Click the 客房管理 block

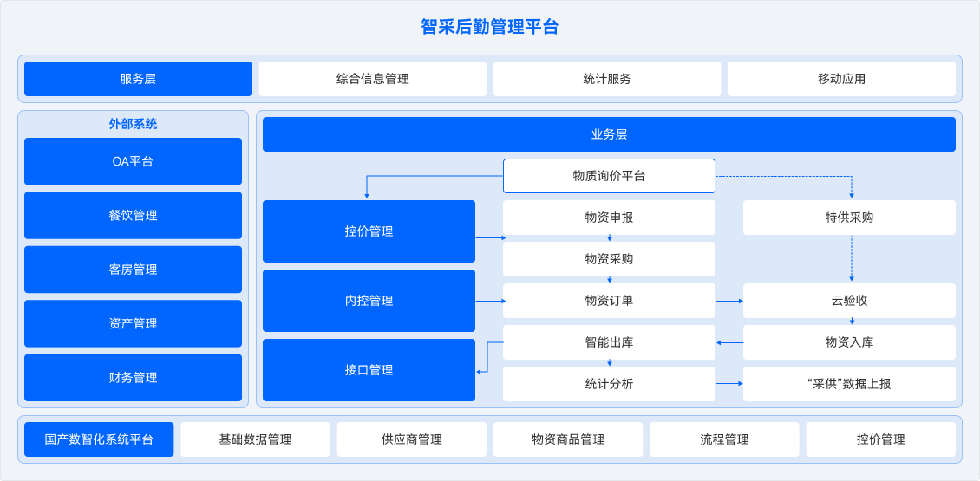[x=133, y=270]
